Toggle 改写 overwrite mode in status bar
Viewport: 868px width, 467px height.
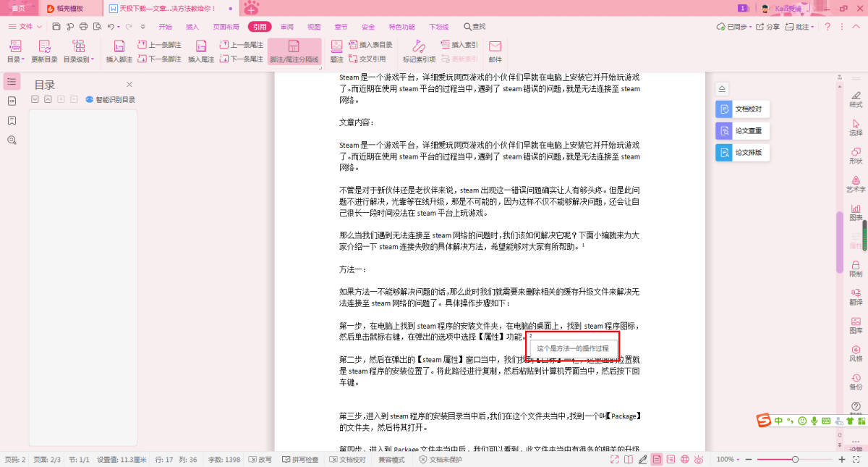[x=260, y=460]
